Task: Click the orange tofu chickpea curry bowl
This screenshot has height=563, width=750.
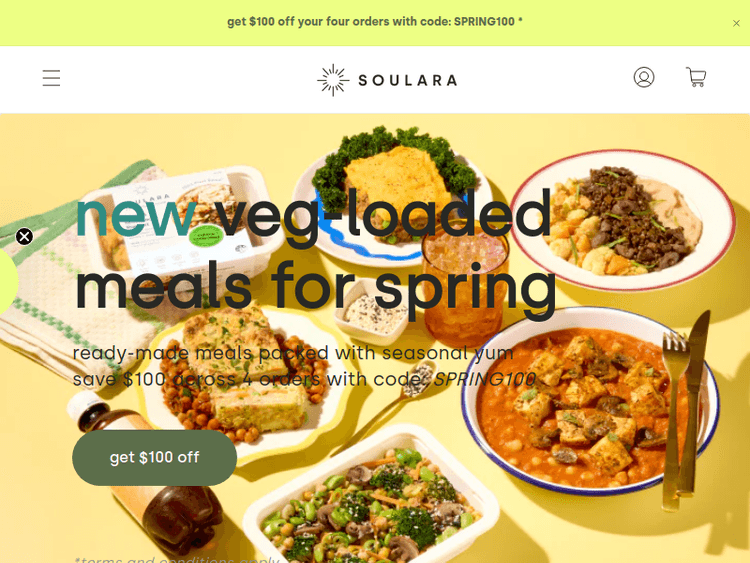Action: (x=589, y=400)
